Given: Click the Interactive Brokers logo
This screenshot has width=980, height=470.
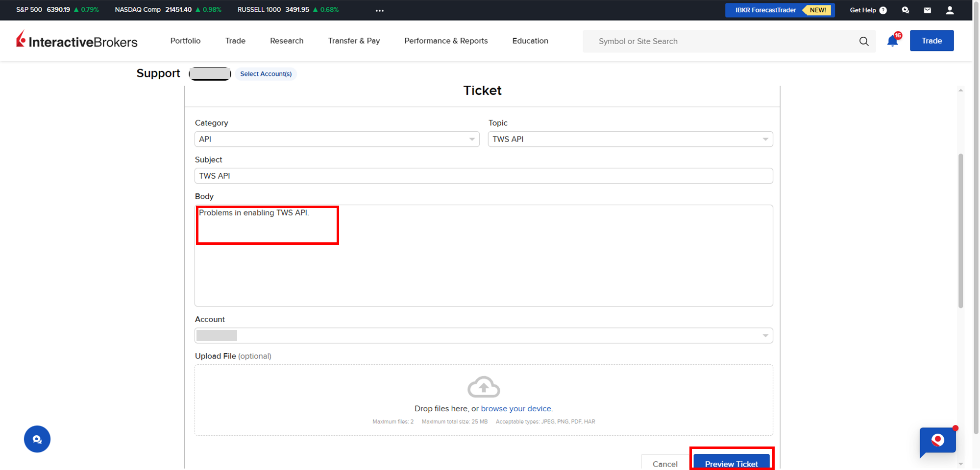Looking at the screenshot, I should 77,41.
